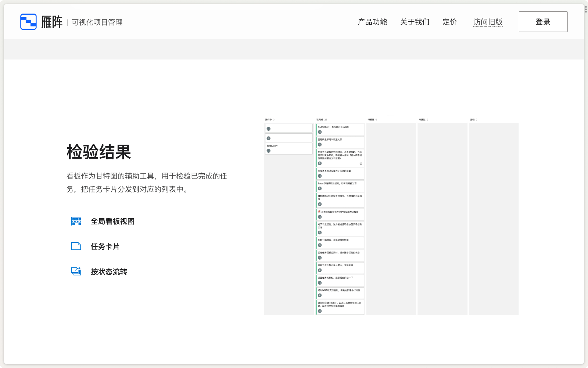The image size is (588, 368).
Task: Click the 待验证 column header
Action: (x=370, y=119)
